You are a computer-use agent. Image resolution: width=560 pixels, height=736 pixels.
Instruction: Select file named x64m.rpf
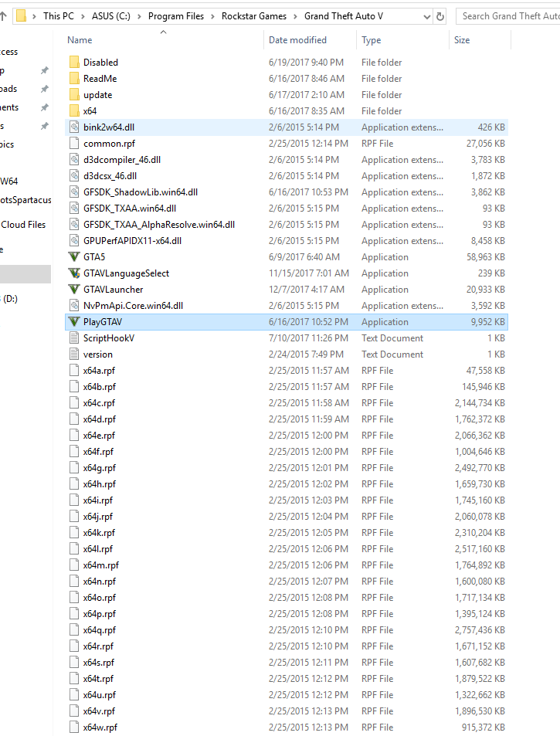pyautogui.click(x=101, y=565)
